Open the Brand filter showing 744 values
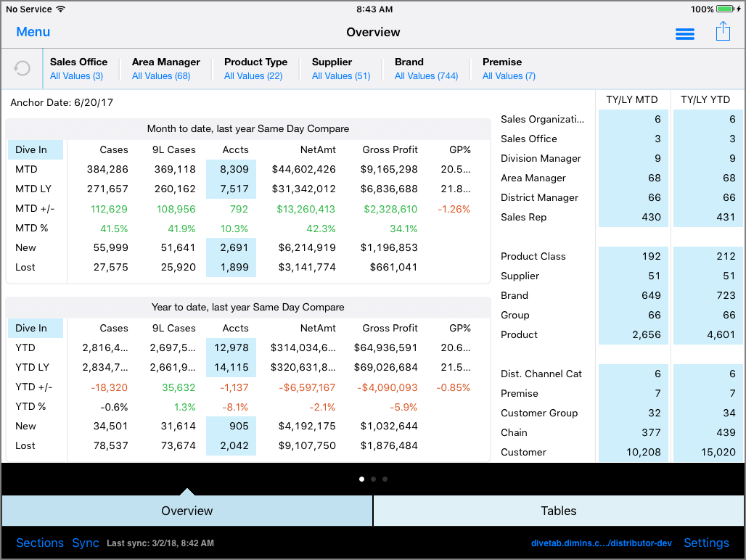 [x=426, y=68]
